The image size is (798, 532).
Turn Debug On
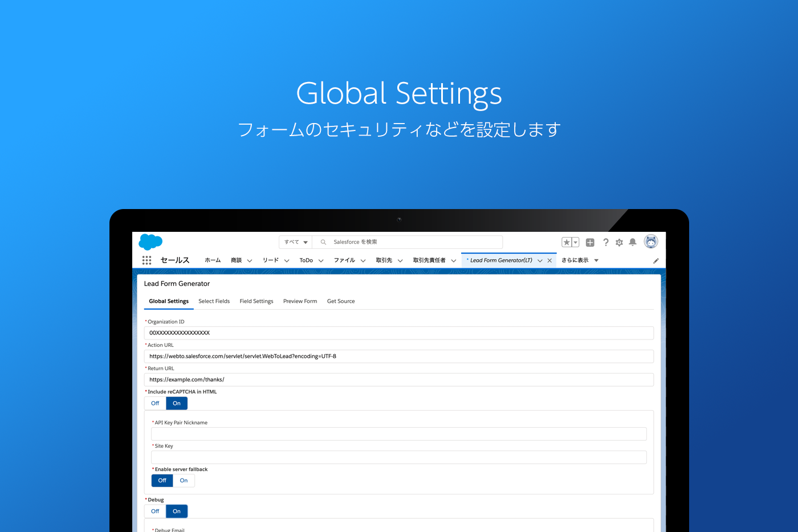click(177, 511)
